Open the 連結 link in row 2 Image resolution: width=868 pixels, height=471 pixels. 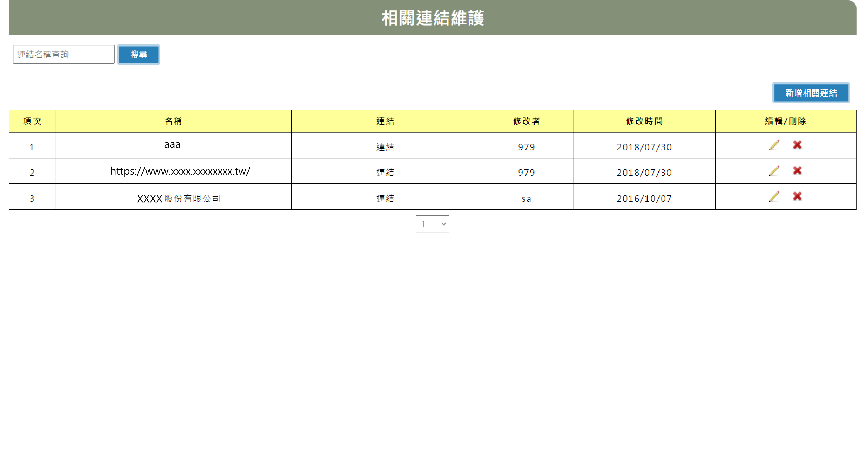[385, 172]
